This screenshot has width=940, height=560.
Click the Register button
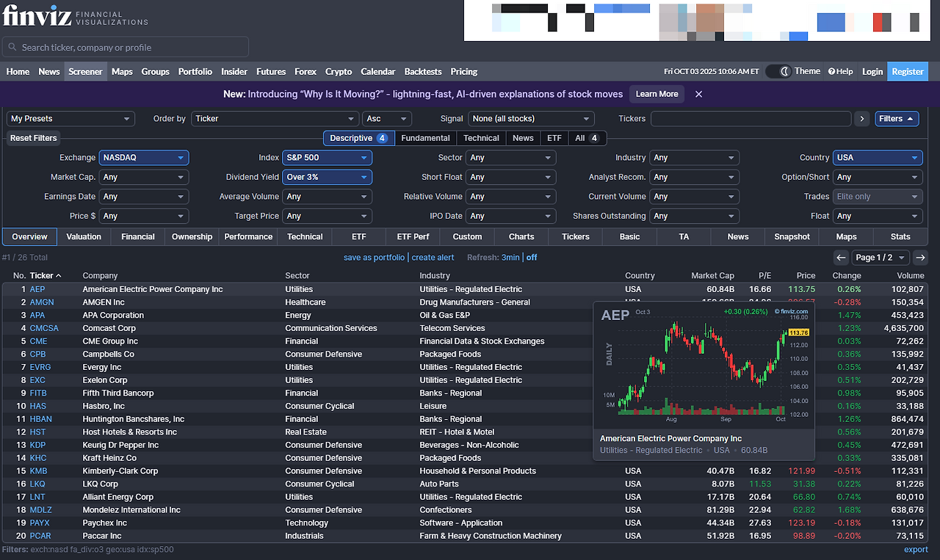908,71
